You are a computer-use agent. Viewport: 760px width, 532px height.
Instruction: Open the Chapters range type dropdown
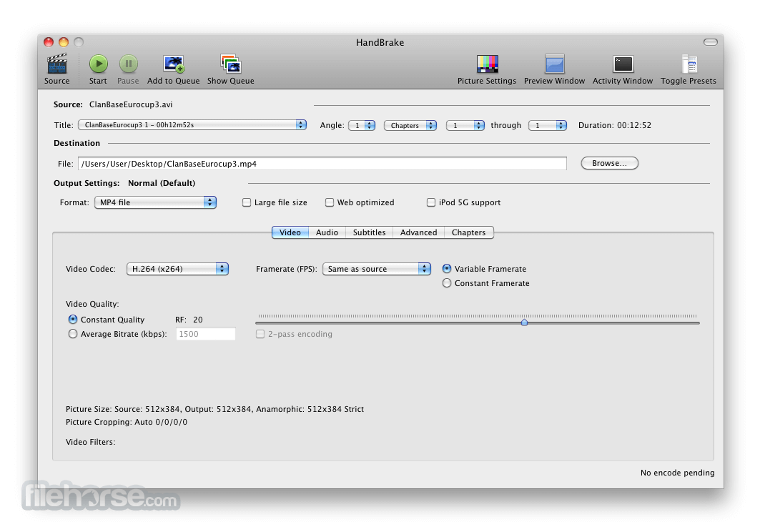tap(410, 125)
